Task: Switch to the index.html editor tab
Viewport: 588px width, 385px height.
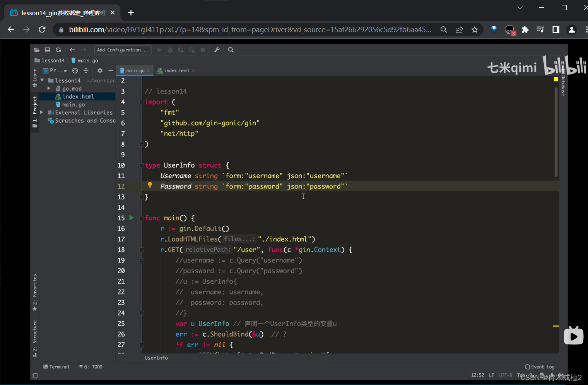Action: [176, 71]
